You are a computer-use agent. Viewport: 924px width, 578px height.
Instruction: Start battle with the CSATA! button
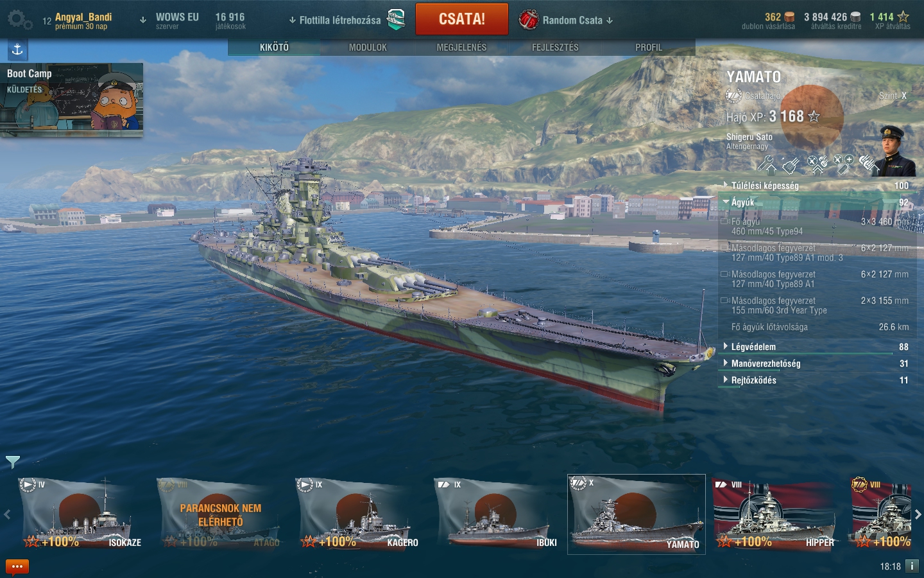(x=462, y=19)
